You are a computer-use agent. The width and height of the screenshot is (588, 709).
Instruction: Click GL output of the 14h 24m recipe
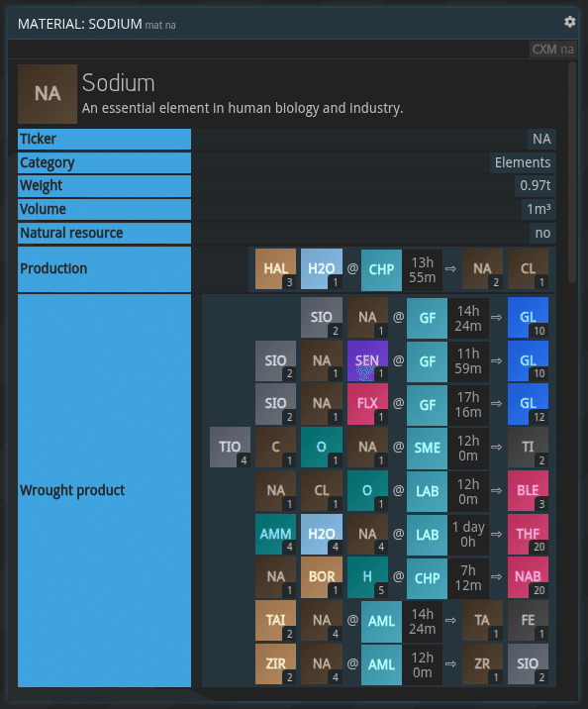click(x=528, y=318)
